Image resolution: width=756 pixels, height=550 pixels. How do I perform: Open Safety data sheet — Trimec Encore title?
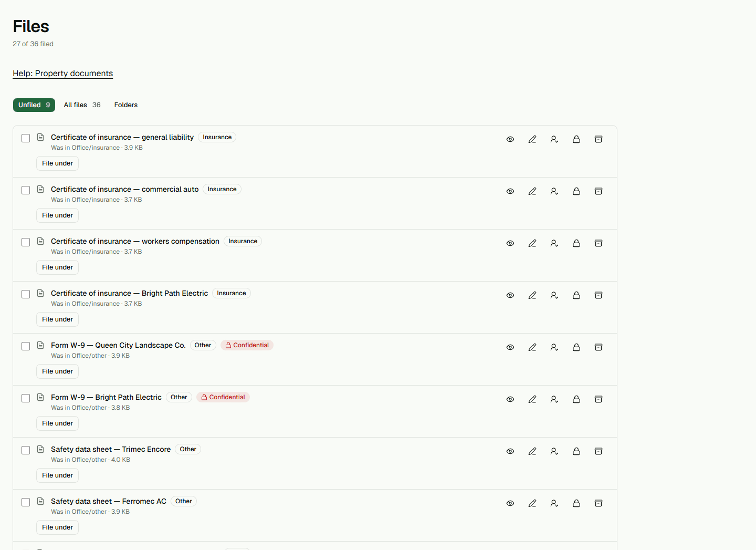click(x=111, y=449)
